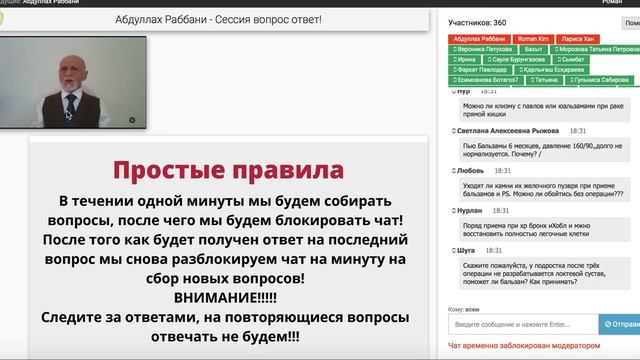Select participant tag Ирина
This screenshot has width=640, height=360.
(x=464, y=60)
